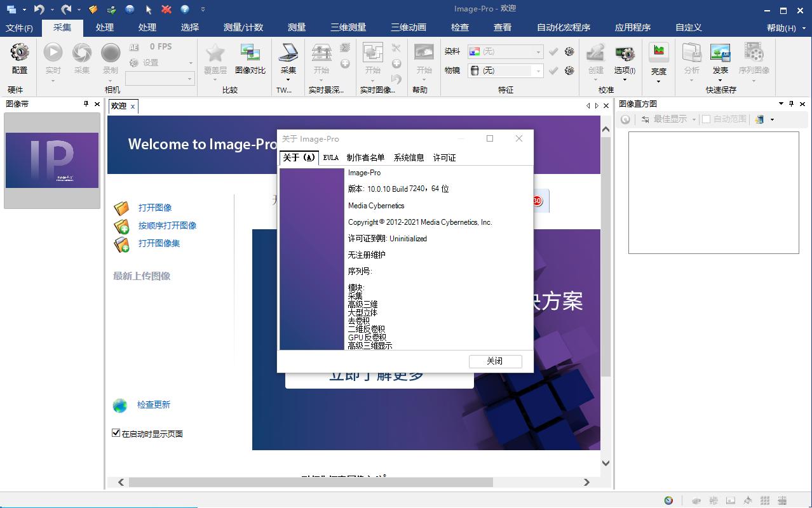Pin the 图像带 panel
The width and height of the screenshot is (812, 508).
tap(86, 104)
